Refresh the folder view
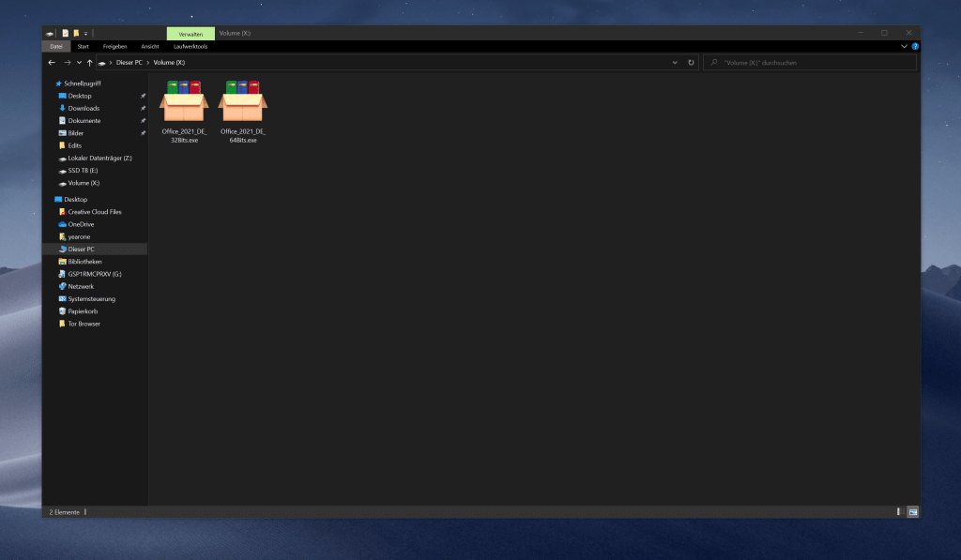The image size is (961, 560). [x=691, y=63]
